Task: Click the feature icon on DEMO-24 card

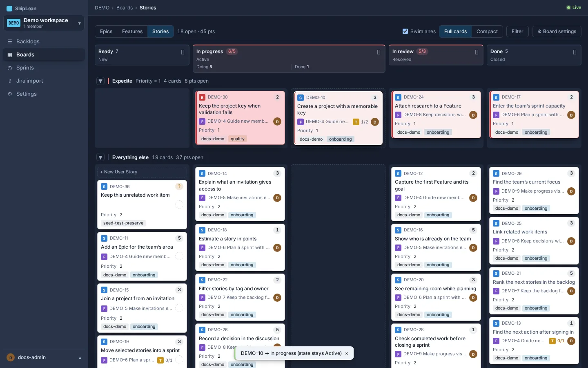Action: tap(398, 115)
